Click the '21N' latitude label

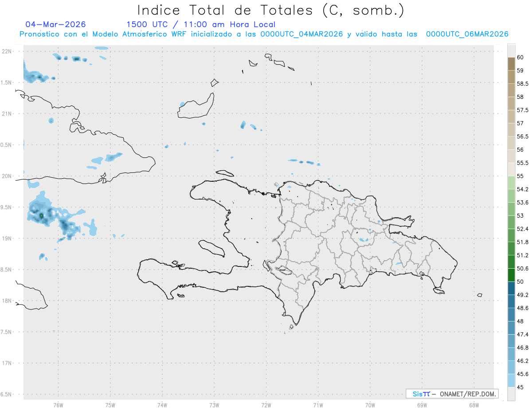(7, 114)
